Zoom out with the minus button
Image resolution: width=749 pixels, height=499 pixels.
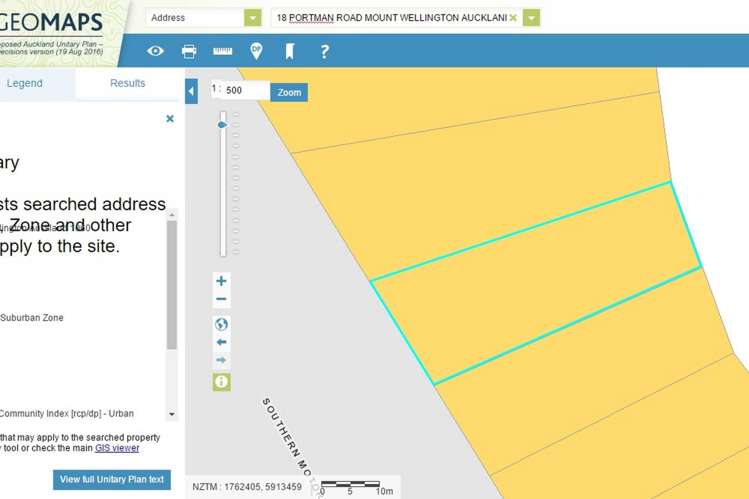[221, 300]
